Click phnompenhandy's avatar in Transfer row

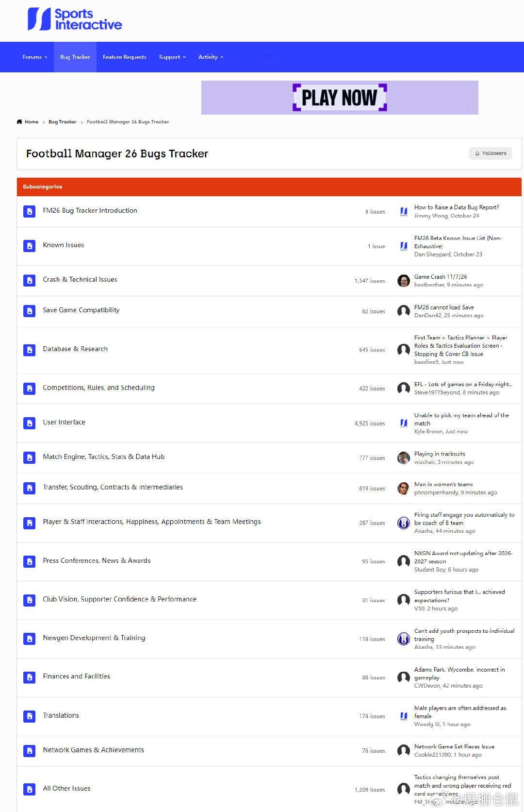(x=404, y=489)
